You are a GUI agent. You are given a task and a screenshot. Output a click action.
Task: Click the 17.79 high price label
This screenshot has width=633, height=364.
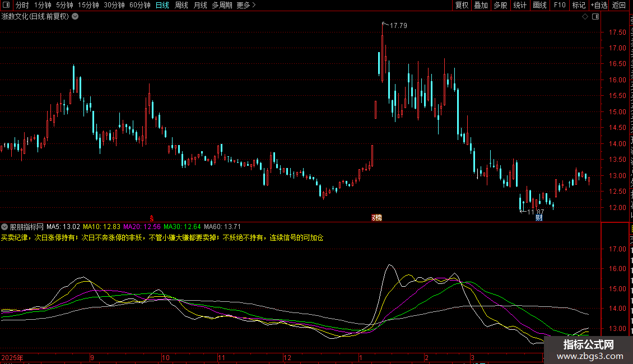(398, 26)
